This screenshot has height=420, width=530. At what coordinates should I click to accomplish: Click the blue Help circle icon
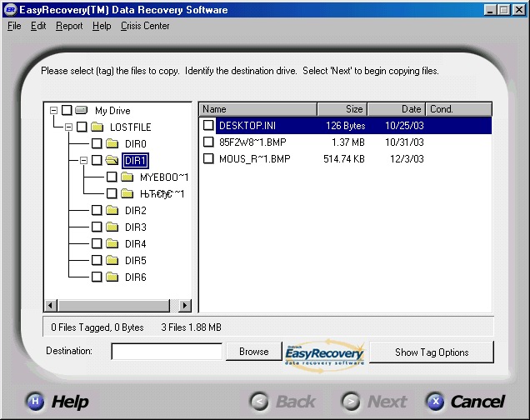(x=35, y=402)
